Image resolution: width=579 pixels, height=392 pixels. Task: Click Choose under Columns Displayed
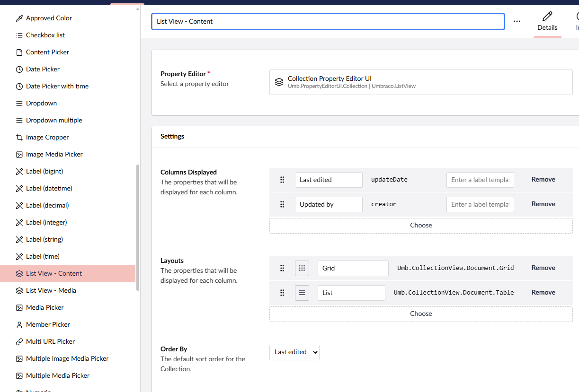pos(421,225)
